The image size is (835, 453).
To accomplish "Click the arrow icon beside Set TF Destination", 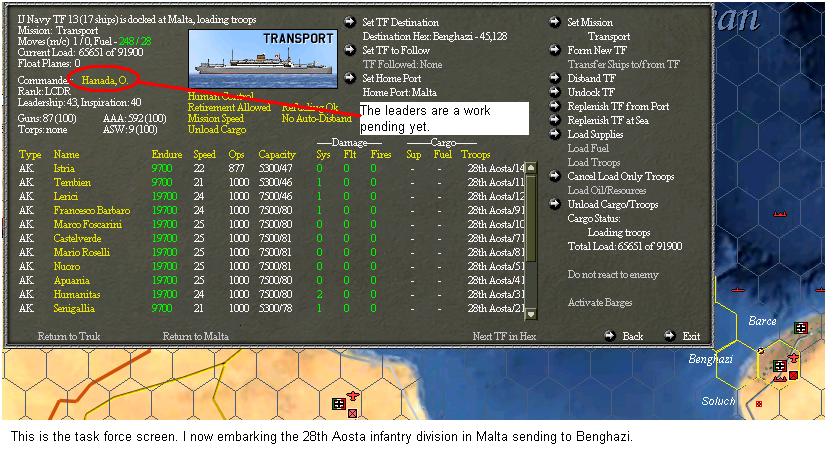I will tap(349, 22).
